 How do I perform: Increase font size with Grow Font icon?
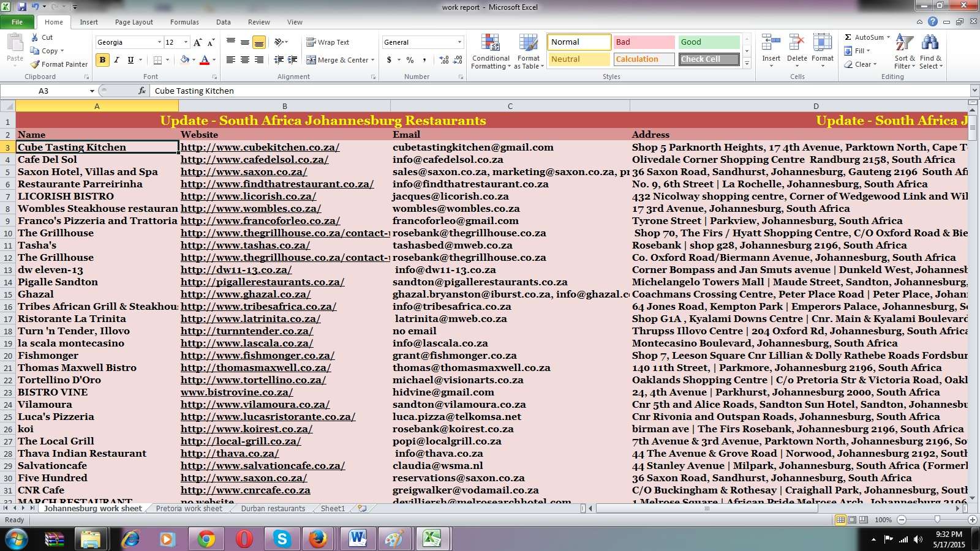coord(197,42)
